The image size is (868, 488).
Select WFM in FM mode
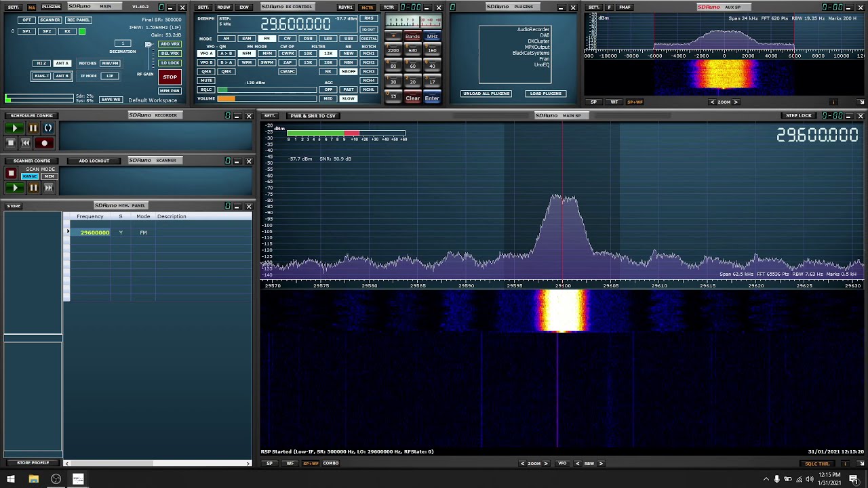[x=247, y=62]
